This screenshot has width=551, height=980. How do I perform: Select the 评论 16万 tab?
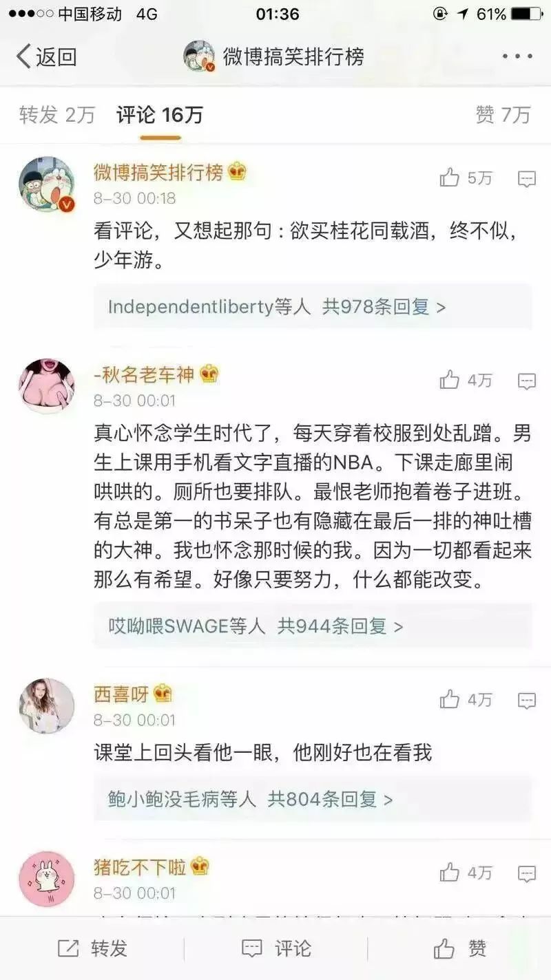[x=160, y=115]
